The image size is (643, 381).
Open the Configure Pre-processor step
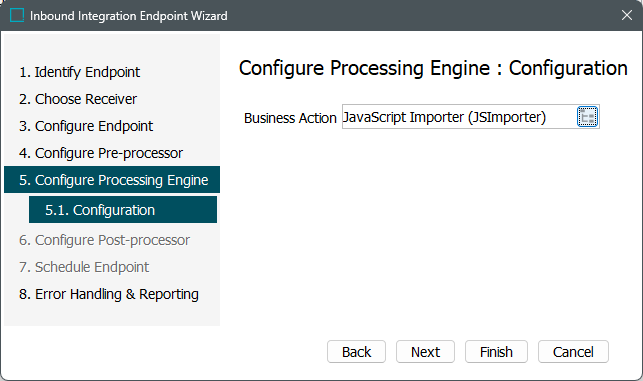coord(101,153)
